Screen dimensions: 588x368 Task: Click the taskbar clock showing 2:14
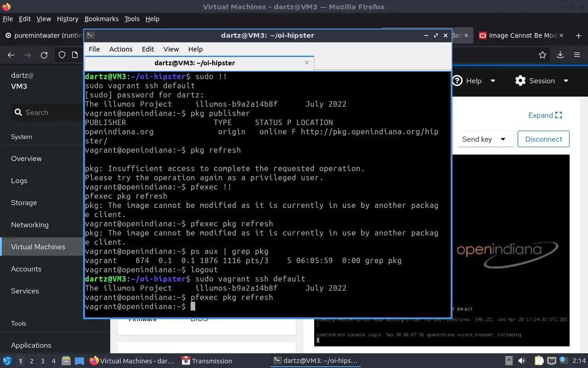pyautogui.click(x=579, y=361)
